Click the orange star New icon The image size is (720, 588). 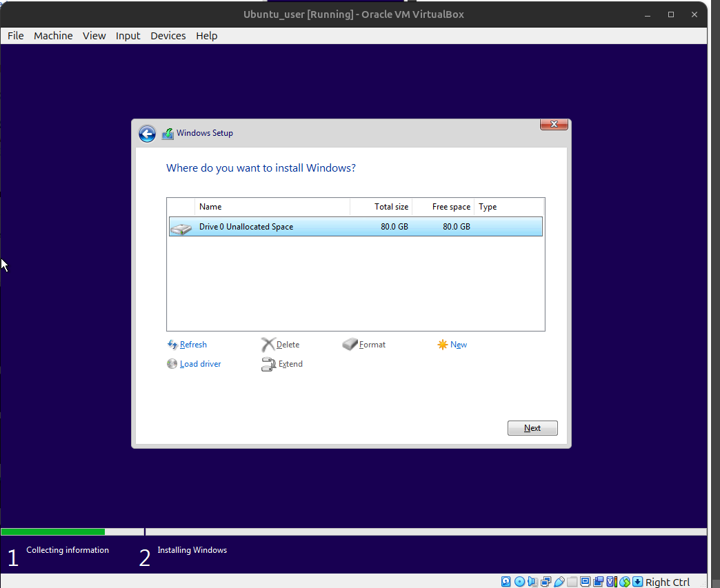pos(443,344)
